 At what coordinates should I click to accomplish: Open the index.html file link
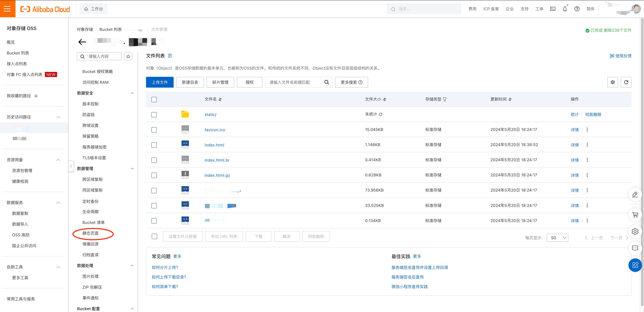(214, 145)
